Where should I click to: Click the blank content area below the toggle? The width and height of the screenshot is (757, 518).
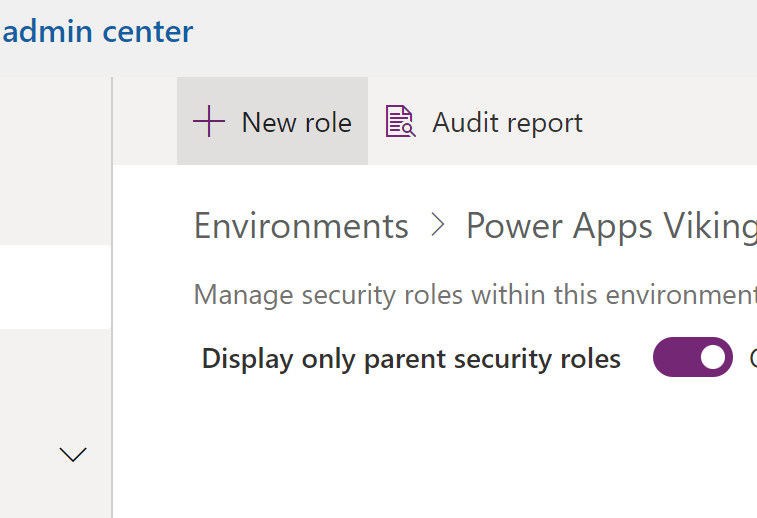(x=450, y=450)
